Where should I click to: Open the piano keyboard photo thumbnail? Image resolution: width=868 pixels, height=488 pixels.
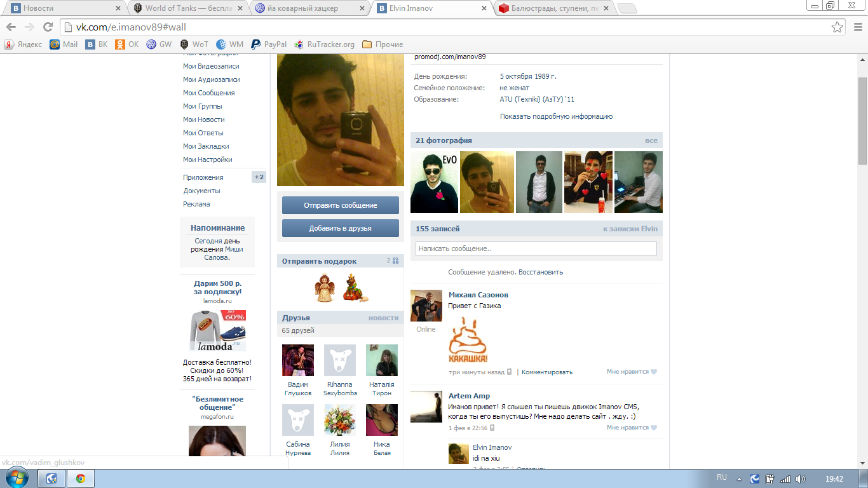tap(639, 182)
